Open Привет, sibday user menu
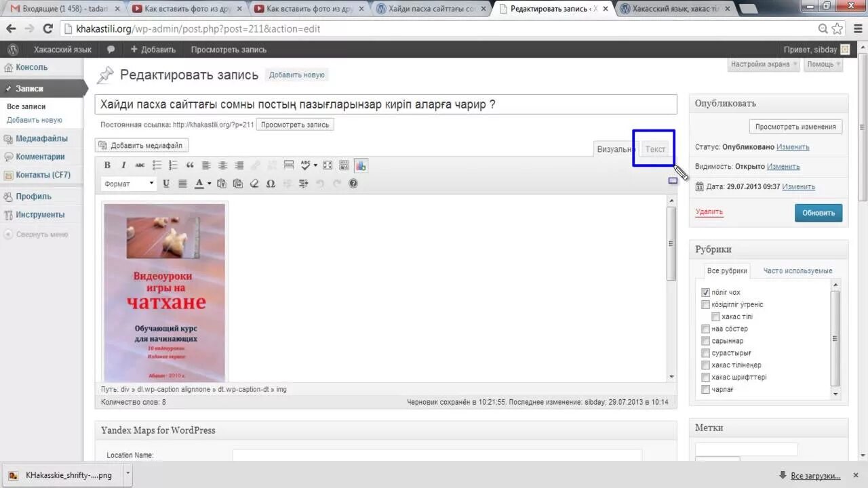Viewport: 868px width, 488px height. tap(816, 49)
